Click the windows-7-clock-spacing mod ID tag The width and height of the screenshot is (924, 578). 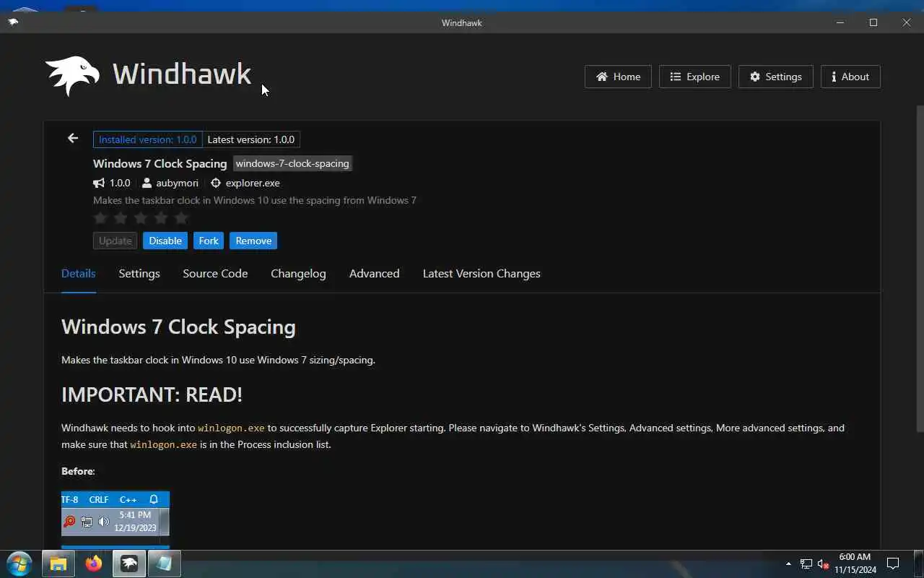(292, 163)
